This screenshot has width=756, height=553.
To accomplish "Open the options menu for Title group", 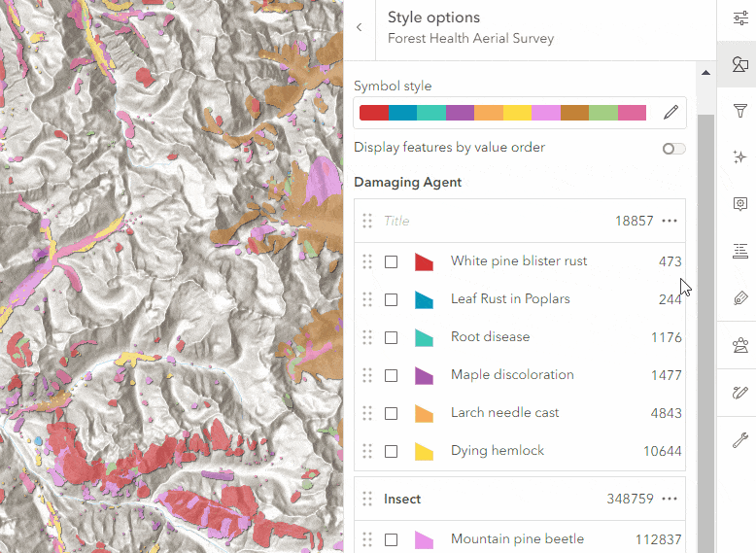I will tap(670, 221).
